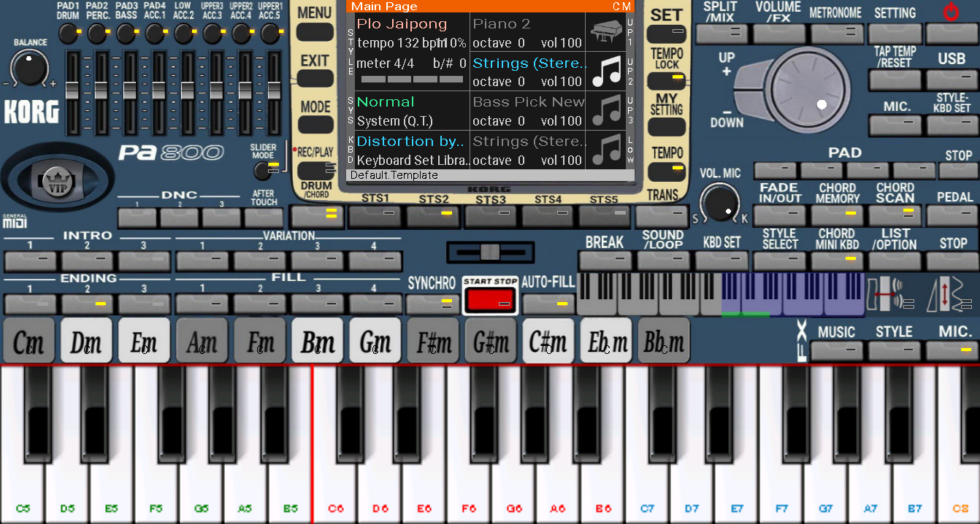The image size is (980, 524).
Task: Tap the music note icon in UP2 row
Action: coord(605,72)
